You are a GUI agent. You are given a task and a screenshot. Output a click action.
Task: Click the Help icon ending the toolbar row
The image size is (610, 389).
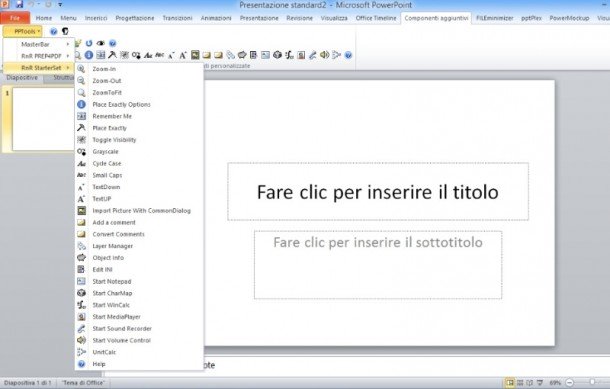[x=349, y=55]
